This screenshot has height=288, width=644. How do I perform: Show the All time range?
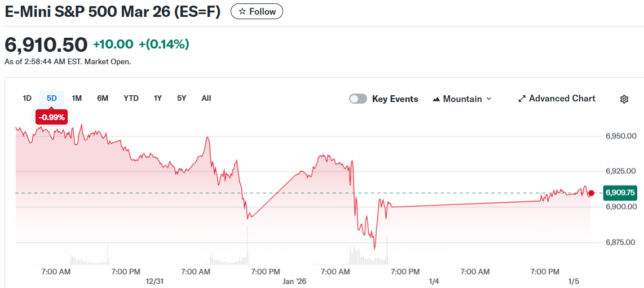206,98
